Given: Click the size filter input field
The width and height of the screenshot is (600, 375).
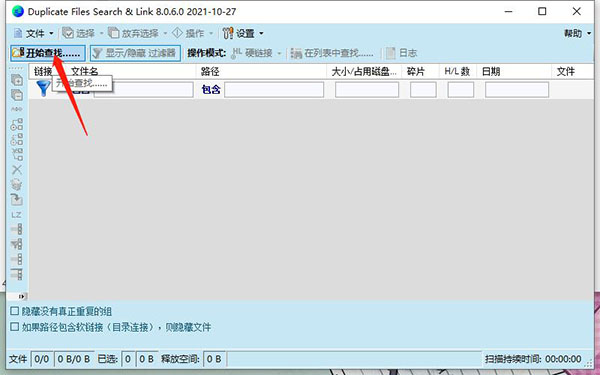Looking at the screenshot, I should 367,90.
